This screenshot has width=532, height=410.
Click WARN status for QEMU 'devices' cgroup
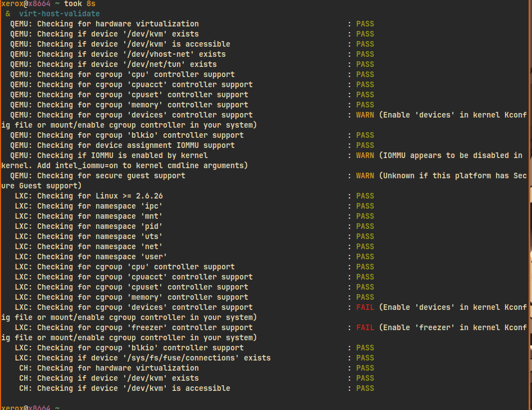(x=365, y=115)
